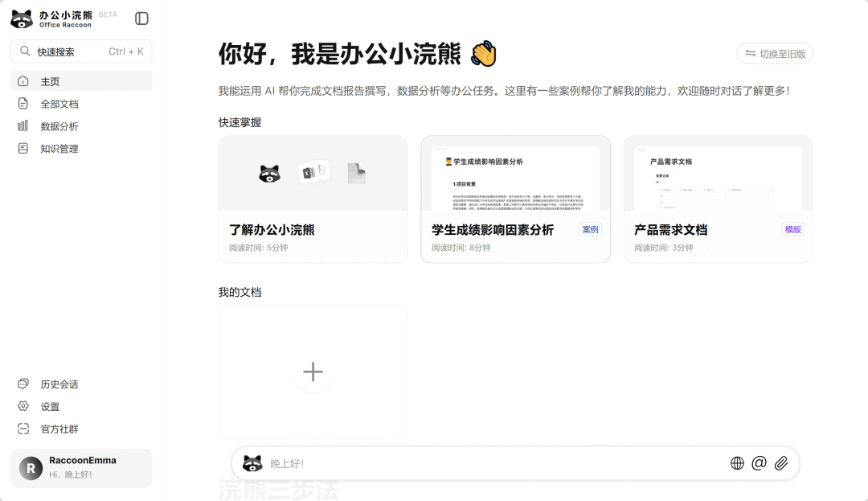Click the Excel file icon in the first card
The height and width of the screenshot is (501, 868).
click(309, 173)
